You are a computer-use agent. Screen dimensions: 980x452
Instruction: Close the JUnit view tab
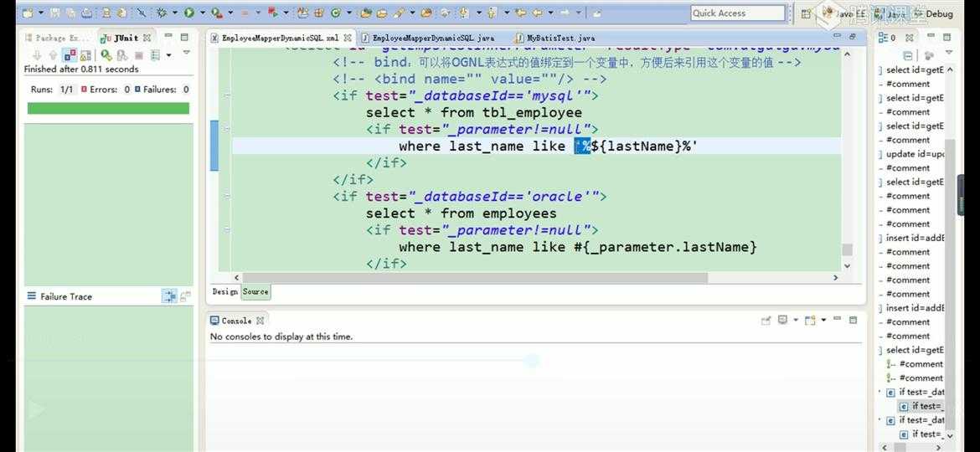pyautogui.click(x=147, y=38)
